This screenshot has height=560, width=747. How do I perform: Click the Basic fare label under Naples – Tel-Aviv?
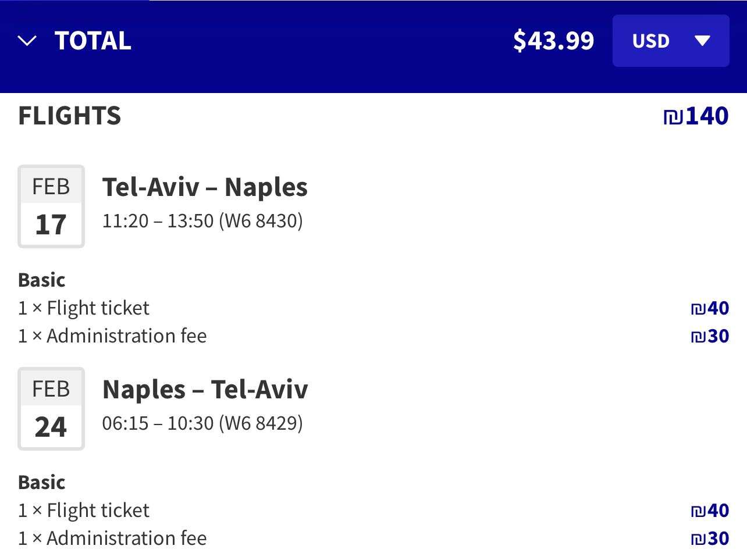(x=41, y=483)
